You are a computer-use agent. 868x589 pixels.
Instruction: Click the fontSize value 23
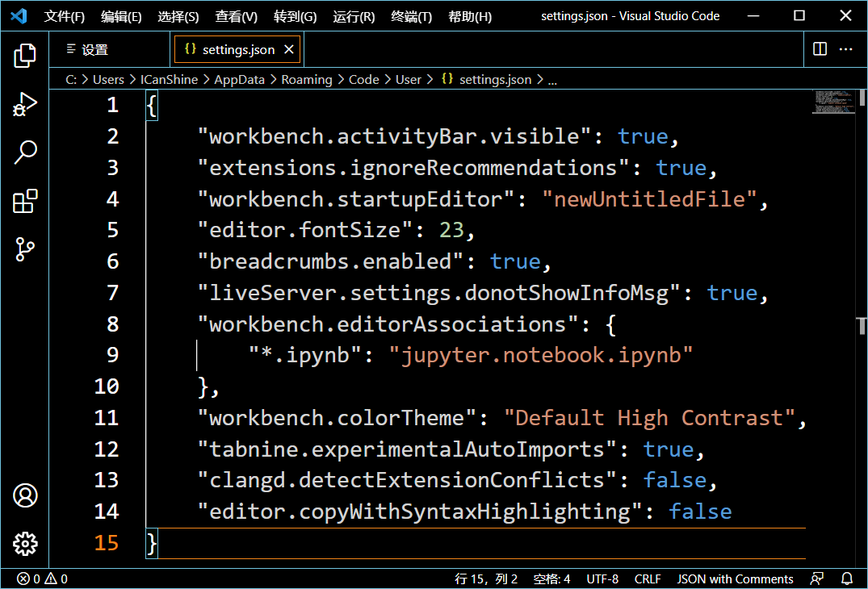pos(451,230)
